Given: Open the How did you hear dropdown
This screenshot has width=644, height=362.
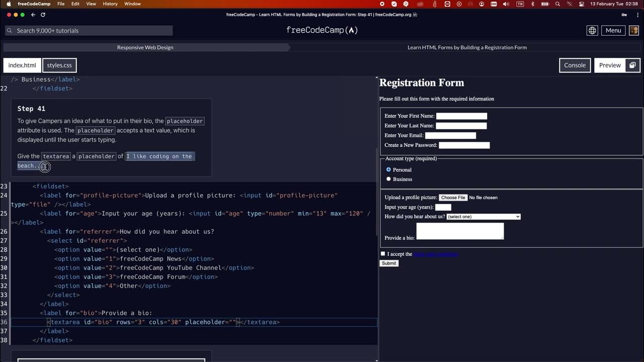Looking at the screenshot, I should [x=484, y=217].
